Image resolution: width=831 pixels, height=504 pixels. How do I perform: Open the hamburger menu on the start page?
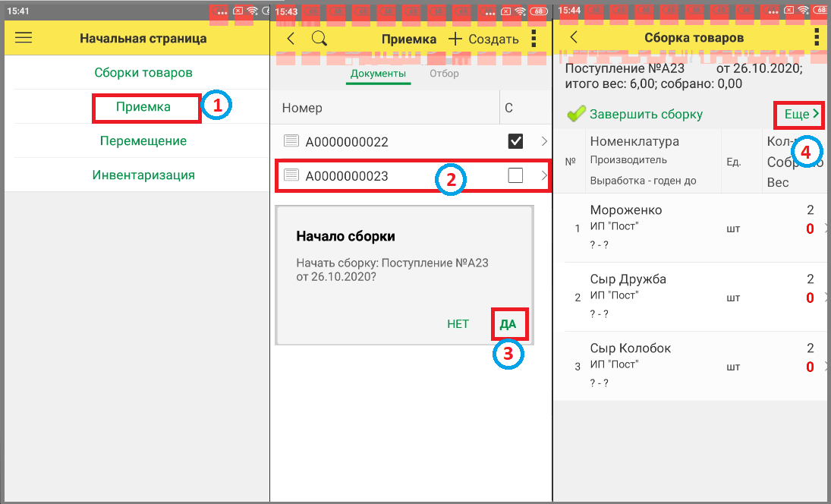[x=24, y=38]
